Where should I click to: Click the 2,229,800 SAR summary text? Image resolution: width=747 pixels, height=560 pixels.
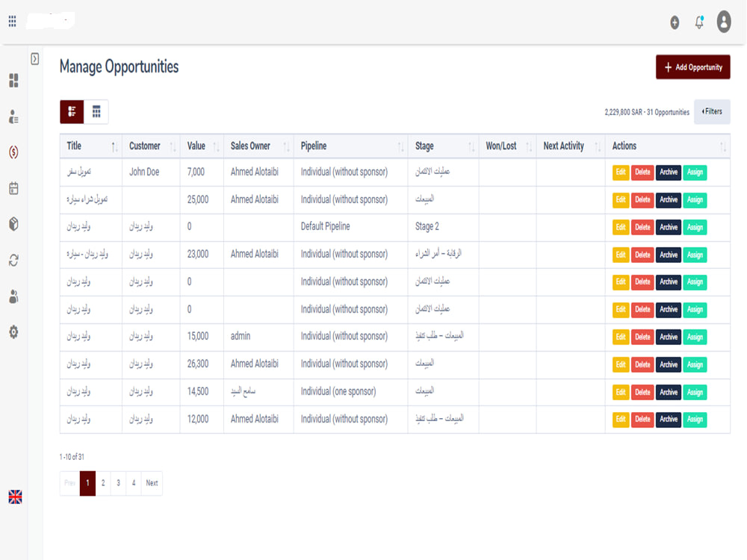(x=647, y=113)
